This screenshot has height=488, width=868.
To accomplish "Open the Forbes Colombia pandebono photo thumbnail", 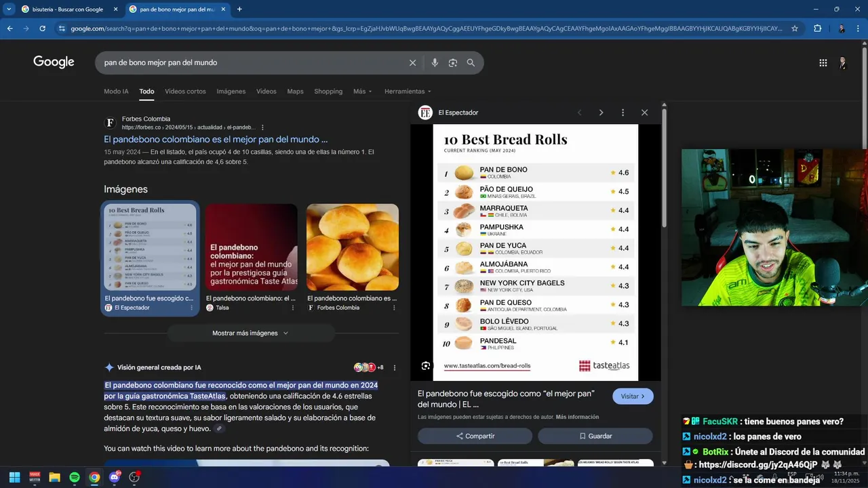I will pos(353,247).
